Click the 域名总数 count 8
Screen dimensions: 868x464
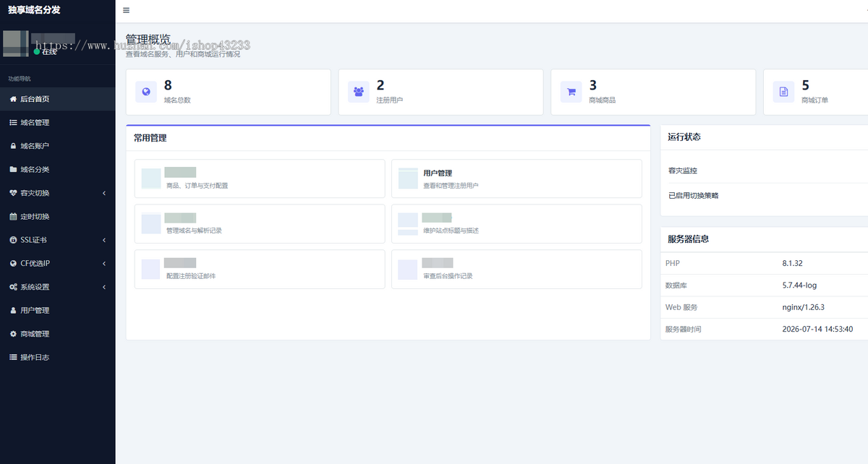(x=168, y=85)
